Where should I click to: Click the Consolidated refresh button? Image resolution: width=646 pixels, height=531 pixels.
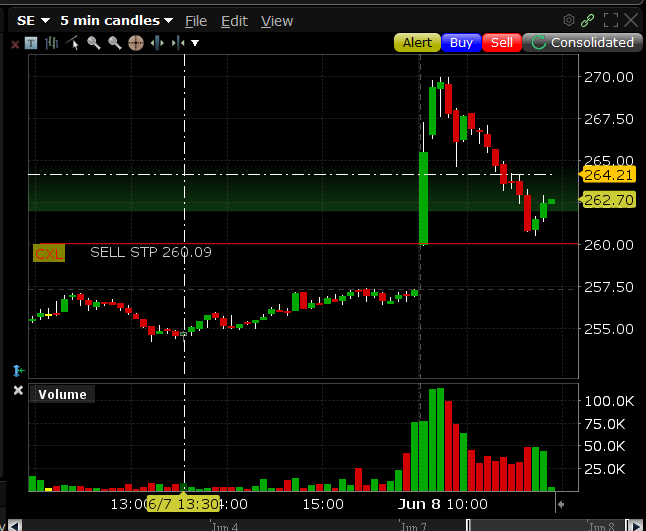582,42
